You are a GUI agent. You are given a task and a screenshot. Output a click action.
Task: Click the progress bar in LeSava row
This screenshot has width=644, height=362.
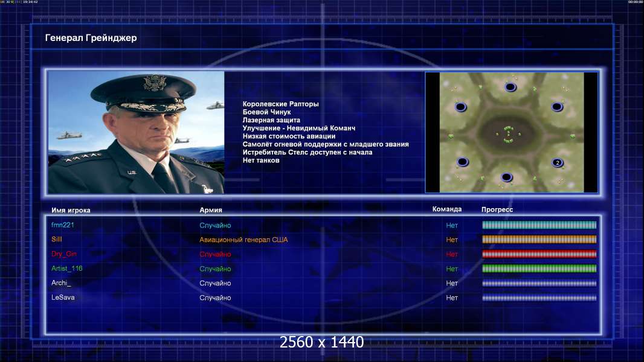pyautogui.click(x=539, y=298)
